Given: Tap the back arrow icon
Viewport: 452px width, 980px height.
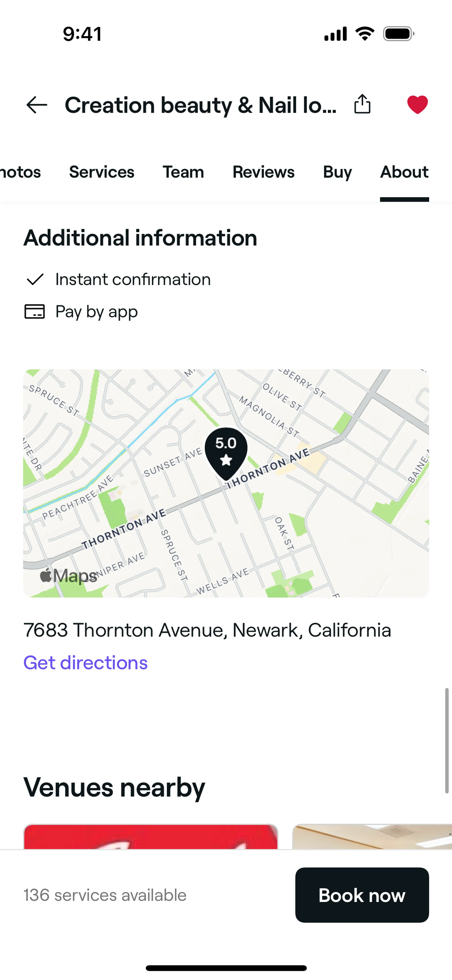Looking at the screenshot, I should [x=37, y=105].
